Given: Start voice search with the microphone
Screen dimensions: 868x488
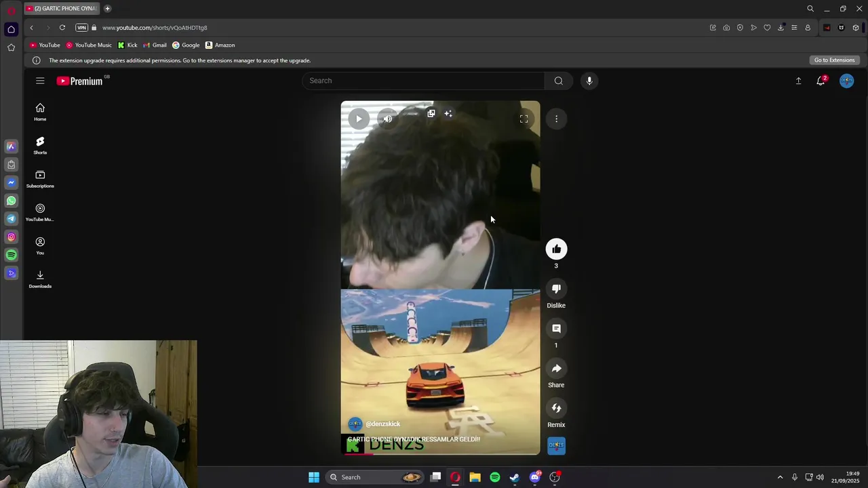Looking at the screenshot, I should 589,81.
